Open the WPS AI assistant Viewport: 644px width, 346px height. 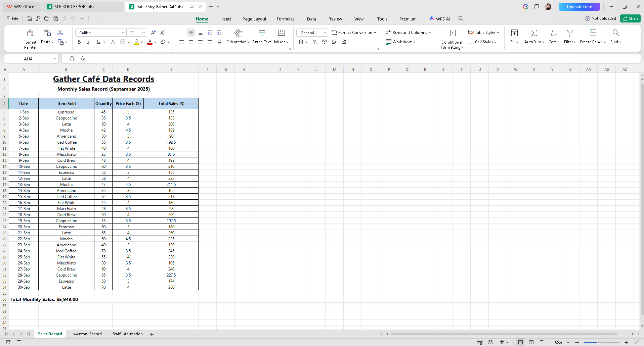[x=439, y=19]
